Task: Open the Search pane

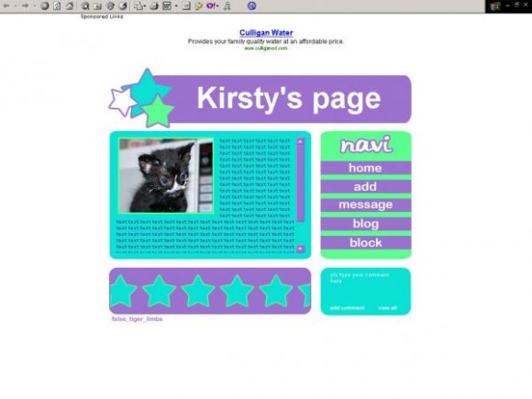Action: point(85,6)
